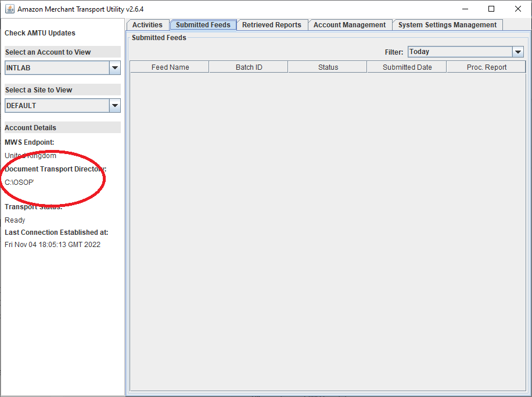
Task: Click 'Last Connection Established at:' label
Action: coord(56,233)
